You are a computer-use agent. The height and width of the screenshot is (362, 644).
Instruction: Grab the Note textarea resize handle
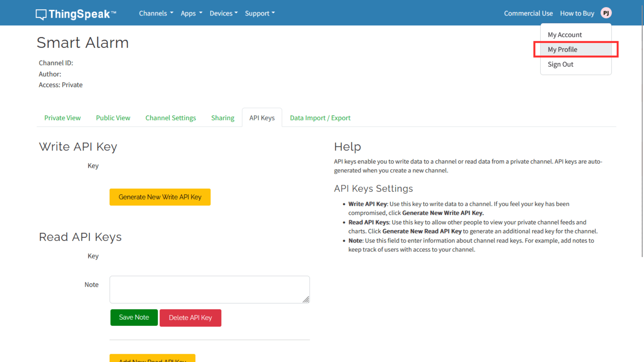click(x=306, y=300)
